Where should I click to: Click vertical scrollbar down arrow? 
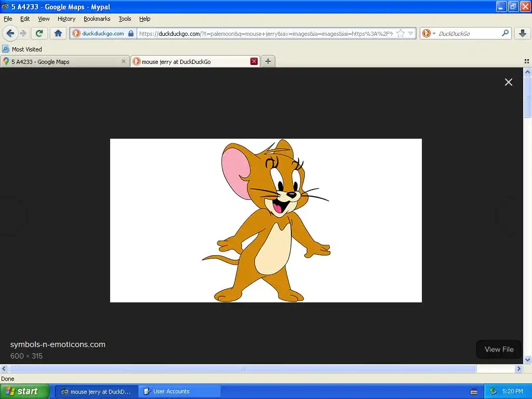[527, 360]
